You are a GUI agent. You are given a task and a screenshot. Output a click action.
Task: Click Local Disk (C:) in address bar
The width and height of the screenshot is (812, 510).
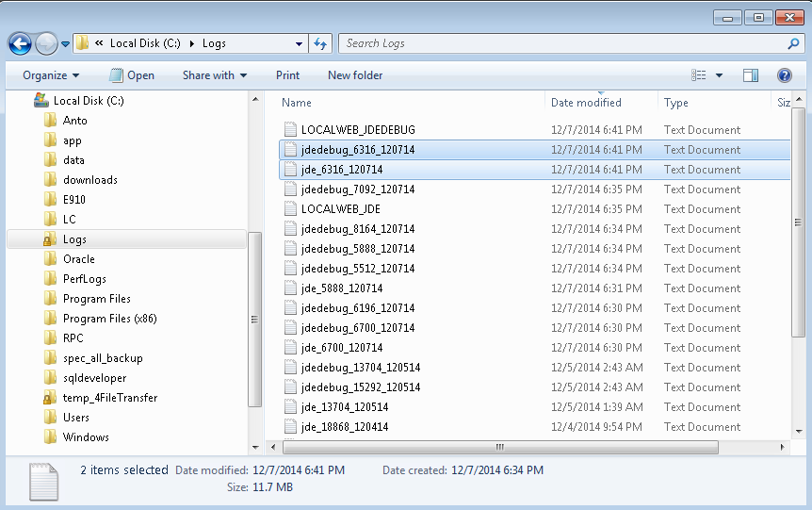click(x=145, y=43)
